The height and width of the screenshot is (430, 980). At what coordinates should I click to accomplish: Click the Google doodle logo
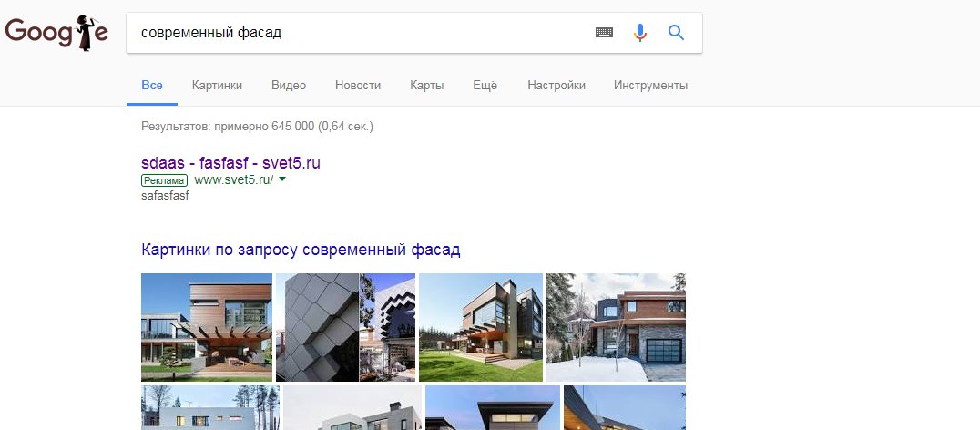[56, 33]
